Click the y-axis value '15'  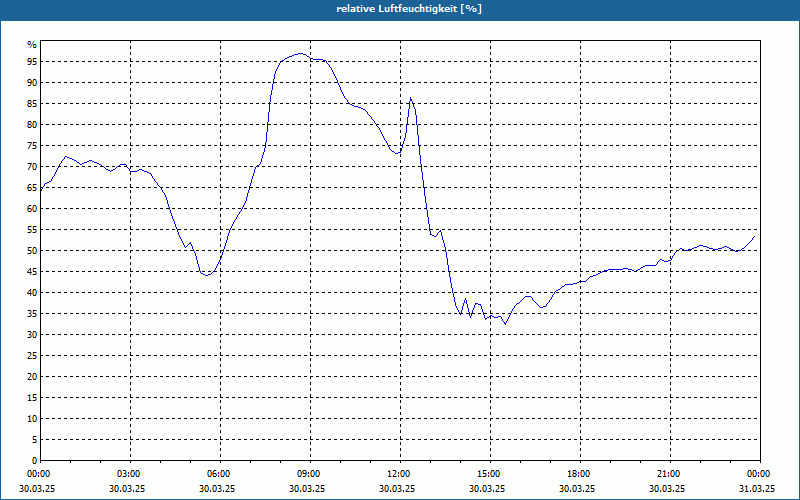(32, 398)
